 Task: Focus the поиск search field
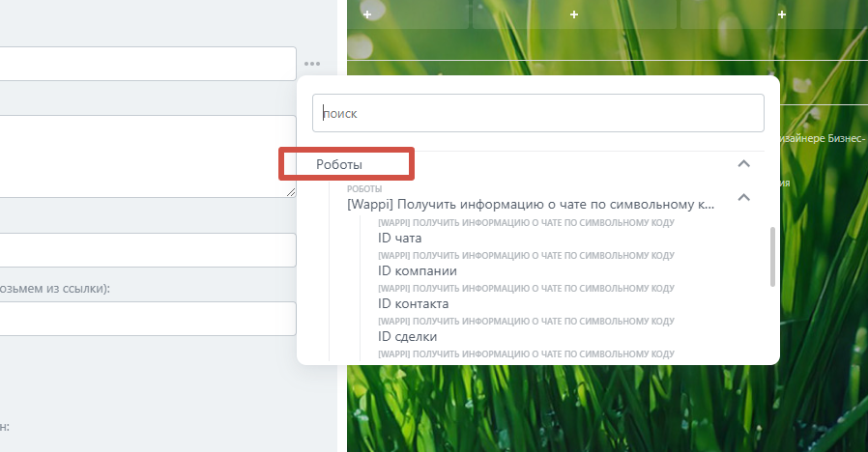[x=538, y=113]
